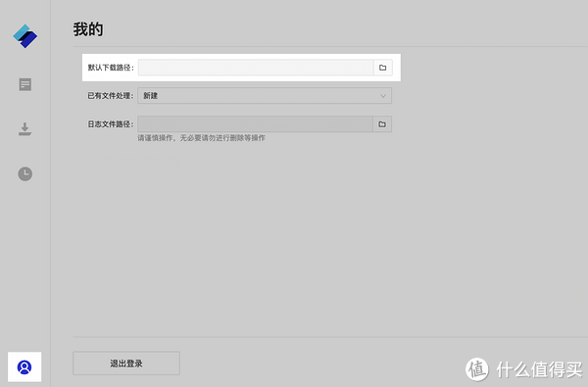
Task: Click the 日志文件路径 label
Action: pos(111,124)
